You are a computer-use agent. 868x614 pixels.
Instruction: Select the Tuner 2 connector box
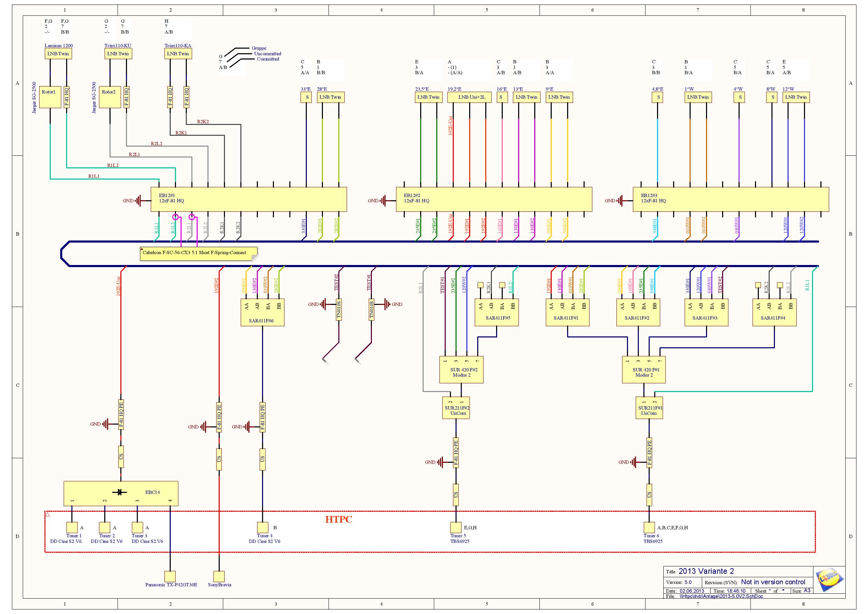(x=105, y=528)
